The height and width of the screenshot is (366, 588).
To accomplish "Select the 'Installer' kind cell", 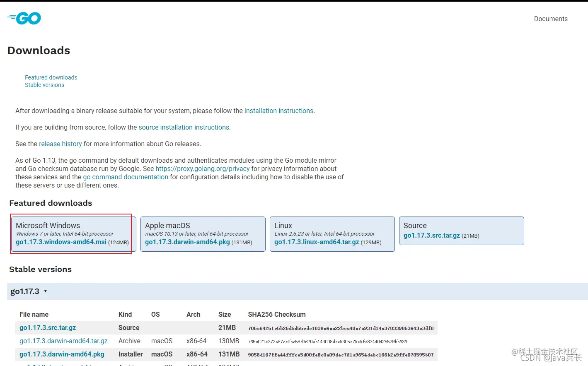I will (x=131, y=354).
